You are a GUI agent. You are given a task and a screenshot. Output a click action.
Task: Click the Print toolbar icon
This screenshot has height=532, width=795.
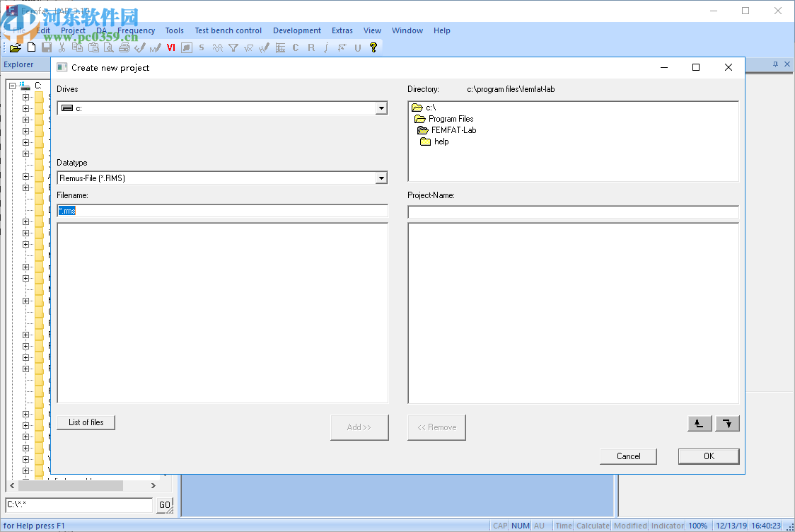(x=124, y=47)
